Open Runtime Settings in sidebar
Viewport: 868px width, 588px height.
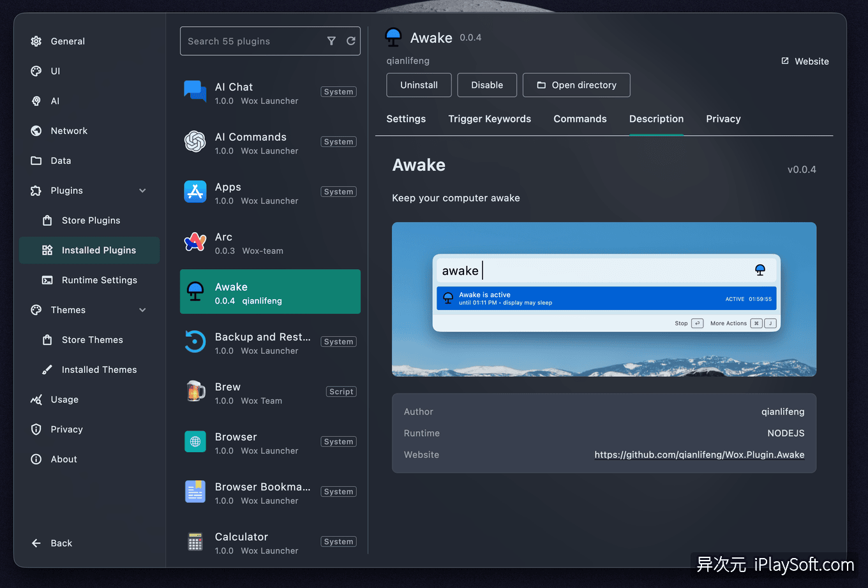pyautogui.click(x=89, y=280)
